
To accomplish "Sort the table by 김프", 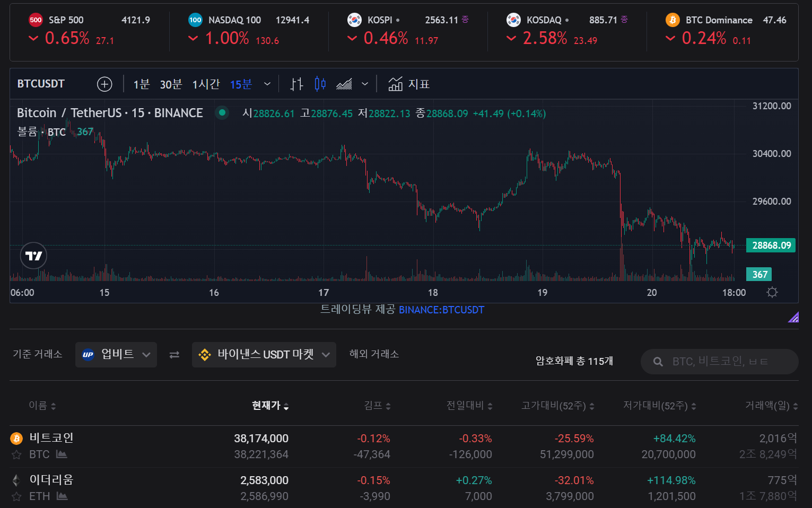I will pyautogui.click(x=378, y=406).
